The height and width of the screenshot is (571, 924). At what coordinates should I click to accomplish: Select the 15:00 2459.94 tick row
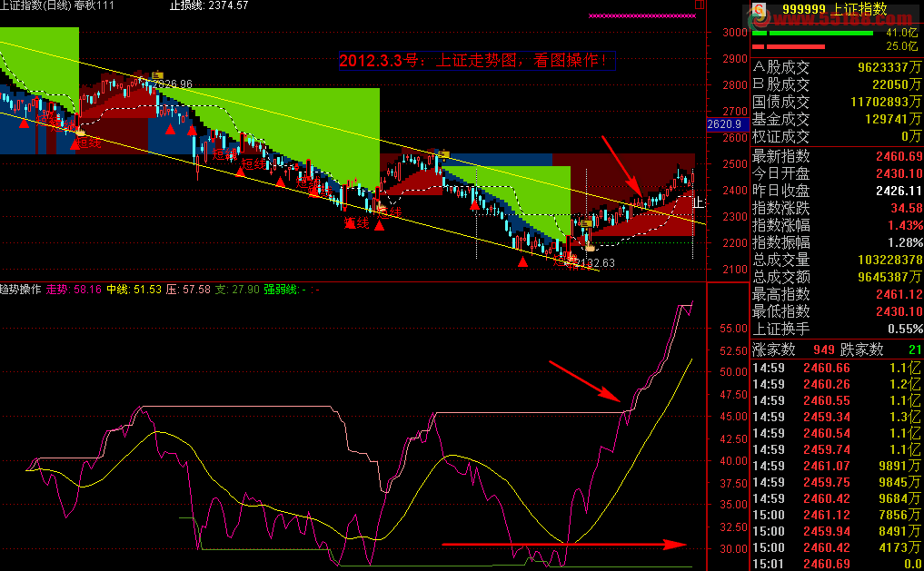(x=837, y=531)
